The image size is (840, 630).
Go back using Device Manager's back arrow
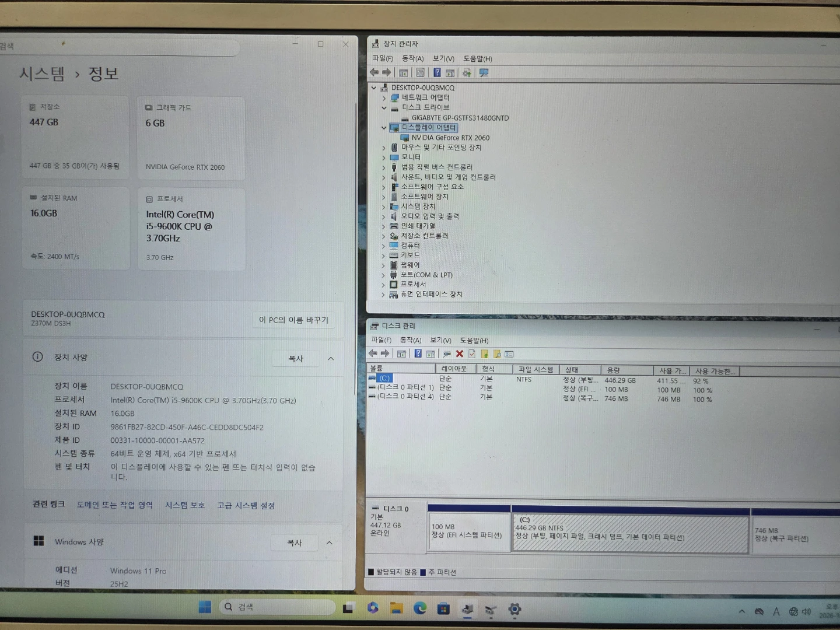[x=374, y=72]
